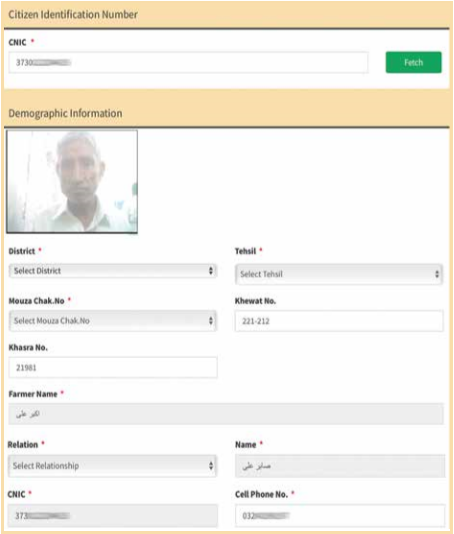The width and height of the screenshot is (454, 534).
Task: Focus the CNIC field under Citizen Identification Number
Action: click(x=188, y=62)
